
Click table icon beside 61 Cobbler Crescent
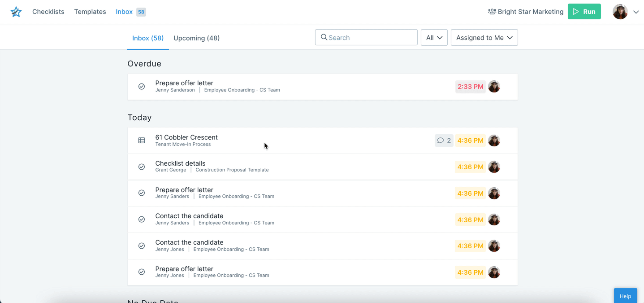pyautogui.click(x=142, y=141)
